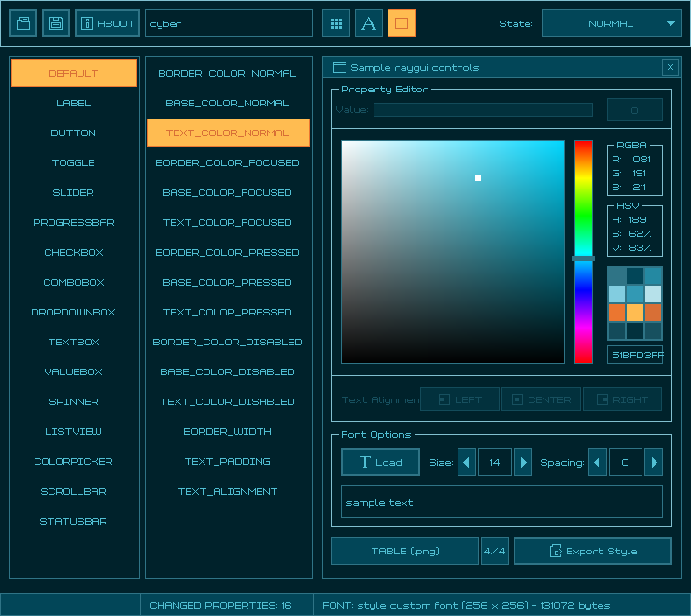
Task: Set text alignment to RIGHT
Action: pyautogui.click(x=622, y=399)
